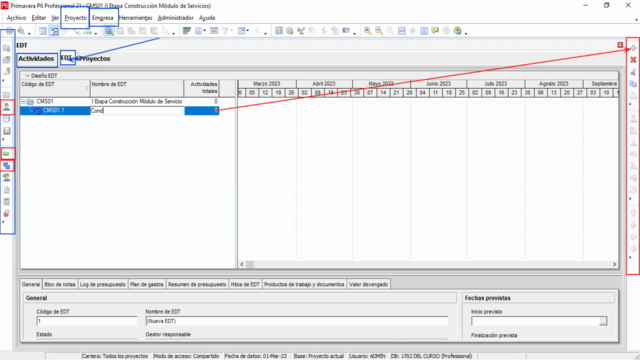The height and width of the screenshot is (360, 640).
Task: Click the Projects folder sidebar icon
Action: 7,95
